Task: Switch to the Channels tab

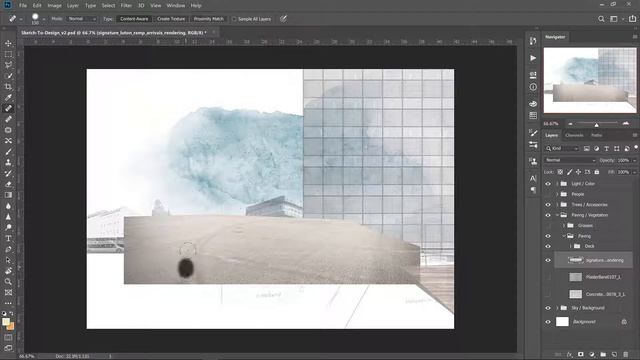Action: click(x=574, y=135)
